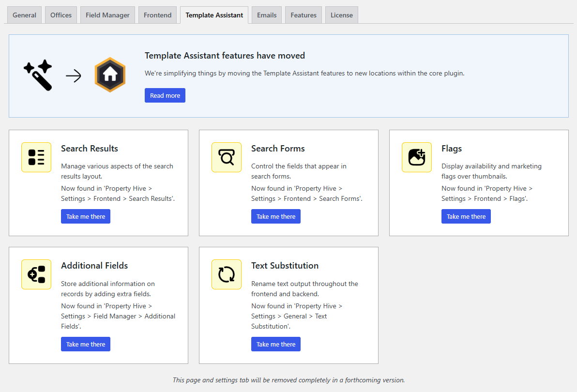Open the Read more page
Viewport: 577px width, 392px height.
pos(165,95)
